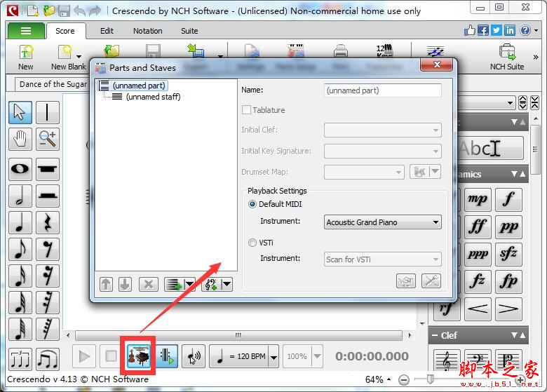This screenshot has height=392, width=547.
Task: Insert fortissimo ff dynamic
Action: (x=478, y=227)
